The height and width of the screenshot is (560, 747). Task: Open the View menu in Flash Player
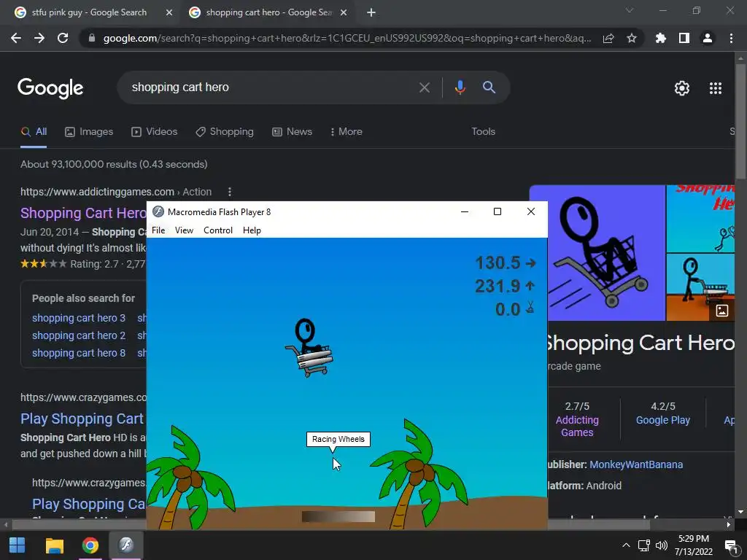pos(184,230)
